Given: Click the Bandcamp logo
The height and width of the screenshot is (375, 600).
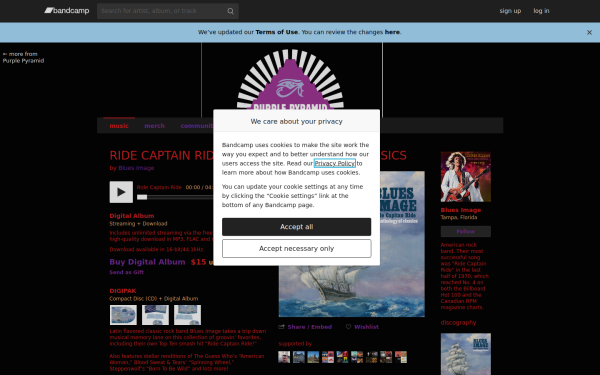Looking at the screenshot, I should click(x=67, y=11).
